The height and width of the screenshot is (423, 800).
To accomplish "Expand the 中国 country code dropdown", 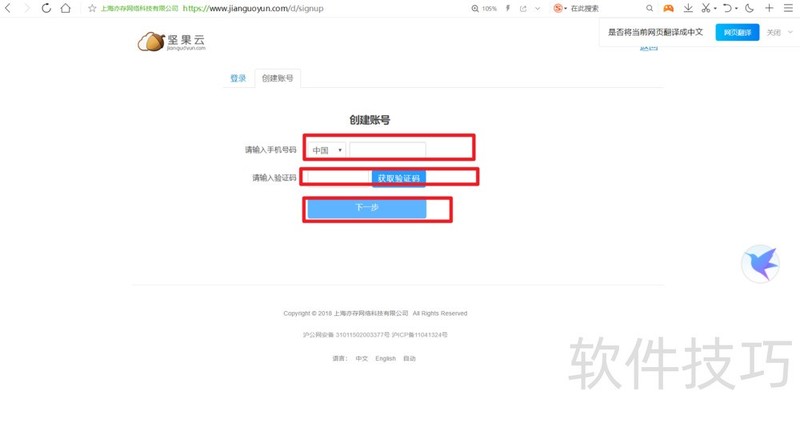I will coord(327,150).
